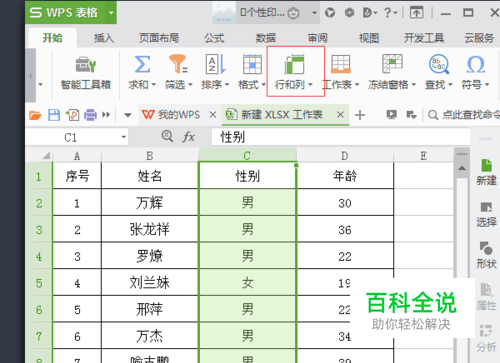
Task: Switch to the 公式 (Formulas) tab
Action: 214,38
